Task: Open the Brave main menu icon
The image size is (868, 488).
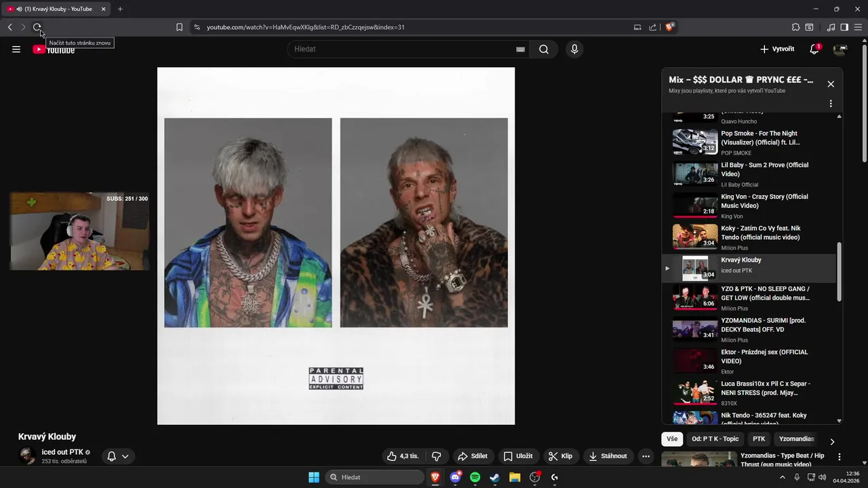Action: [x=858, y=27]
